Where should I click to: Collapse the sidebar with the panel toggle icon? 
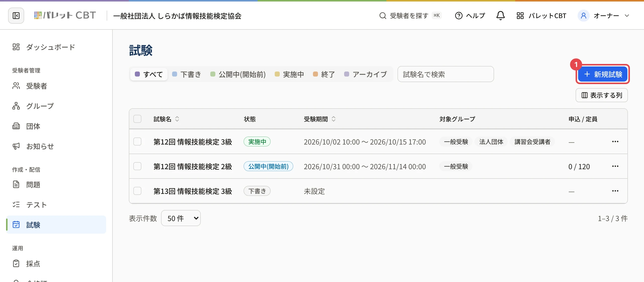click(16, 16)
